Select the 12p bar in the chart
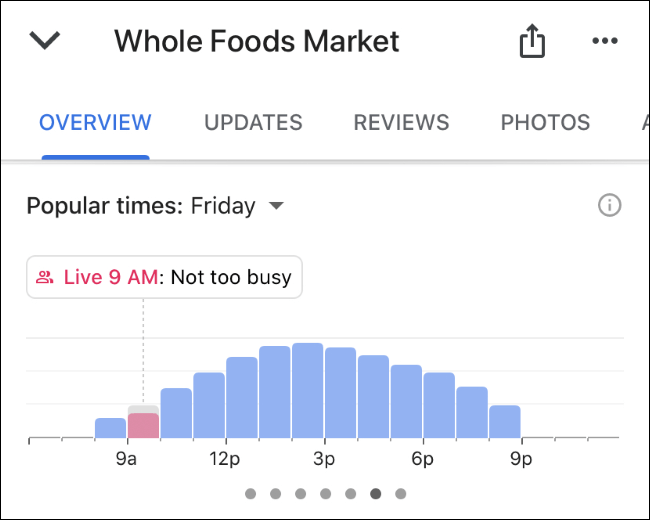Viewport: 650px width, 520px height. pyautogui.click(x=242, y=397)
